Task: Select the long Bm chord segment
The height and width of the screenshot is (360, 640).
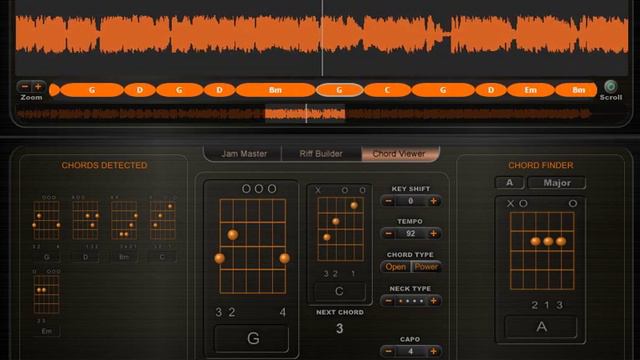Action: [276, 90]
